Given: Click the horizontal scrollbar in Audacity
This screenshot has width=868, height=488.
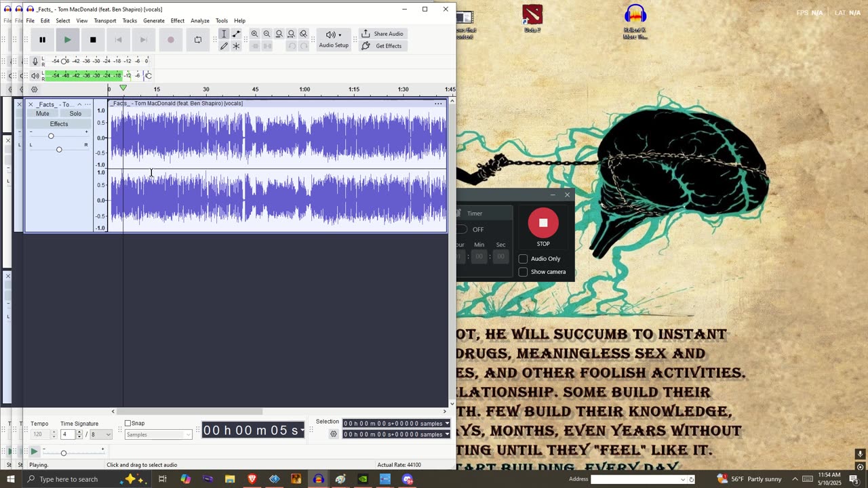Looking at the screenshot, I should pyautogui.click(x=190, y=411).
